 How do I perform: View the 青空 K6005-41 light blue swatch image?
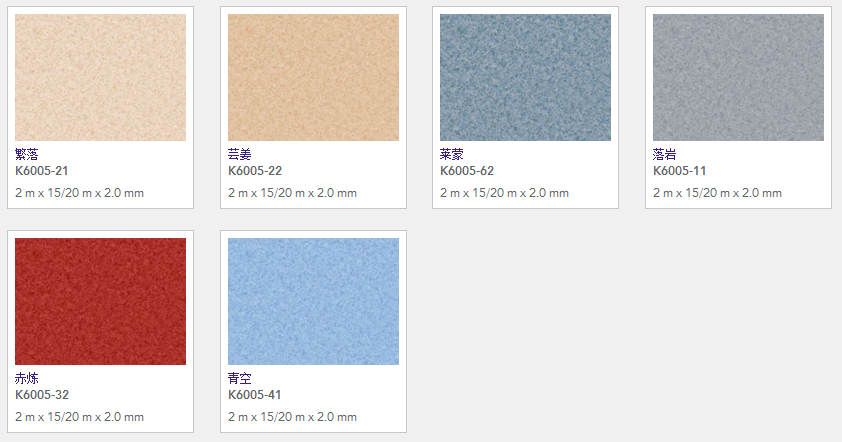pos(314,301)
